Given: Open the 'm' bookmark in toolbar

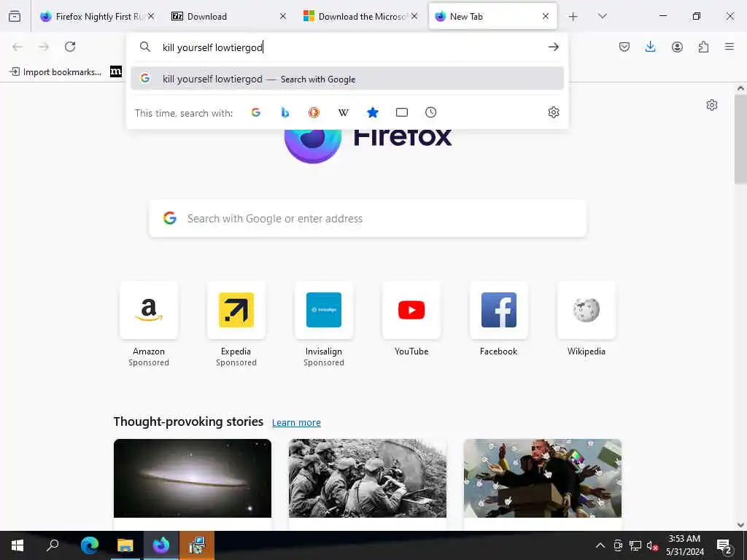Looking at the screenshot, I should [116, 72].
